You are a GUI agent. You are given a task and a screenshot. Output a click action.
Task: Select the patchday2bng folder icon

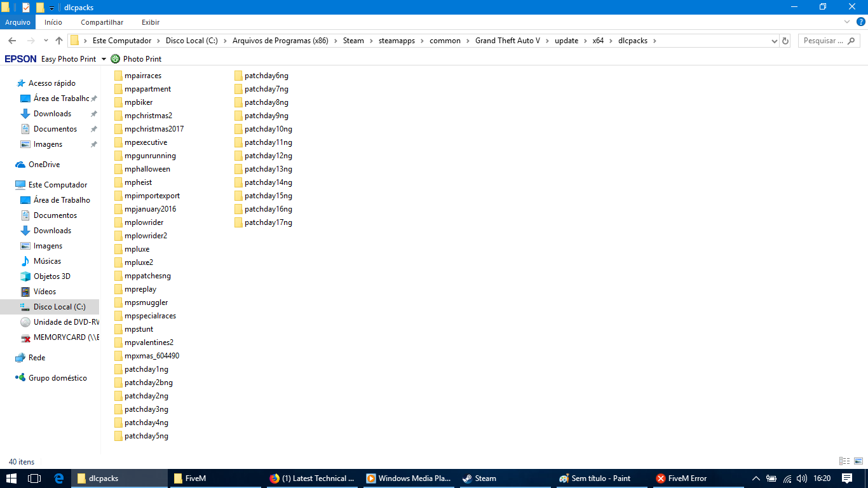pos(118,383)
